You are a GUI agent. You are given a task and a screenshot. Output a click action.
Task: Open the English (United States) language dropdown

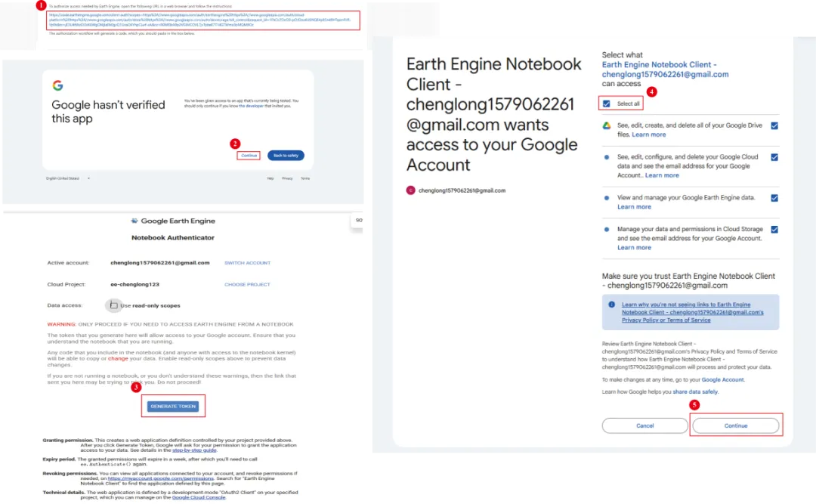coord(68,178)
